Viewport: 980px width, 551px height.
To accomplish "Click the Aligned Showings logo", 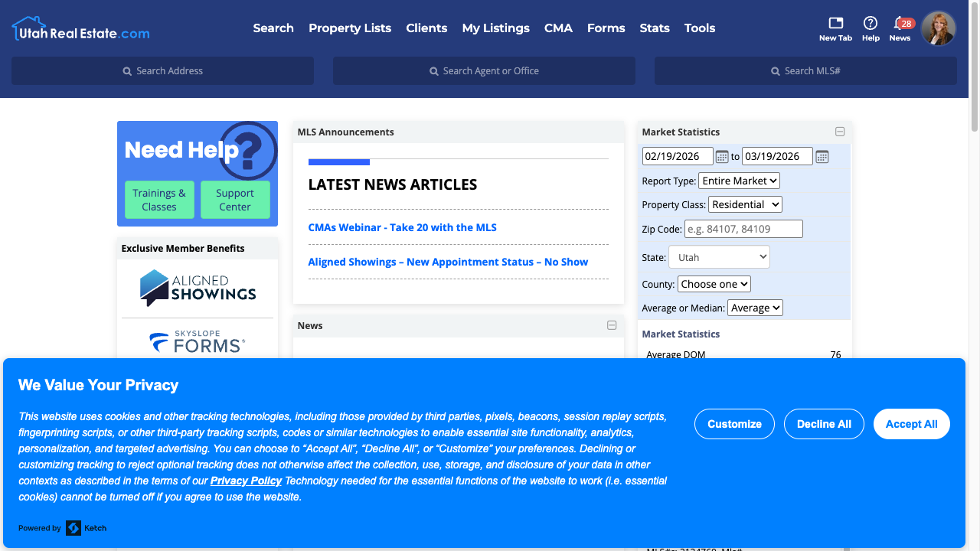I will point(198,288).
